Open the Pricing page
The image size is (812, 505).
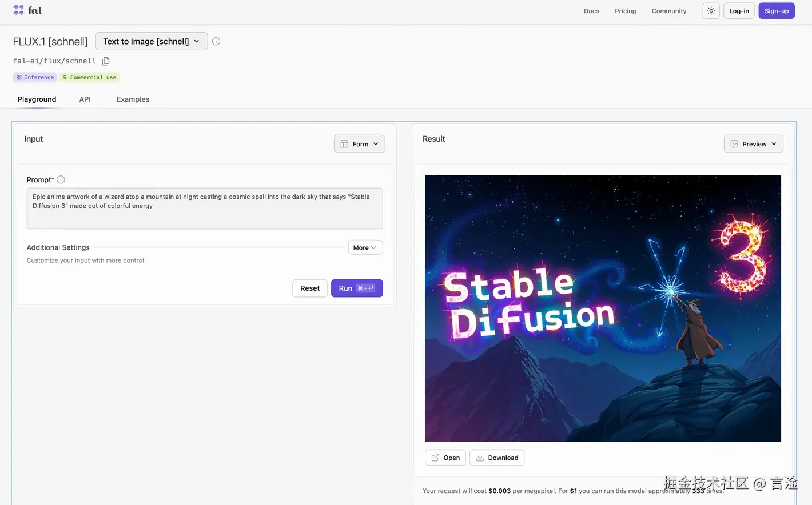point(625,11)
